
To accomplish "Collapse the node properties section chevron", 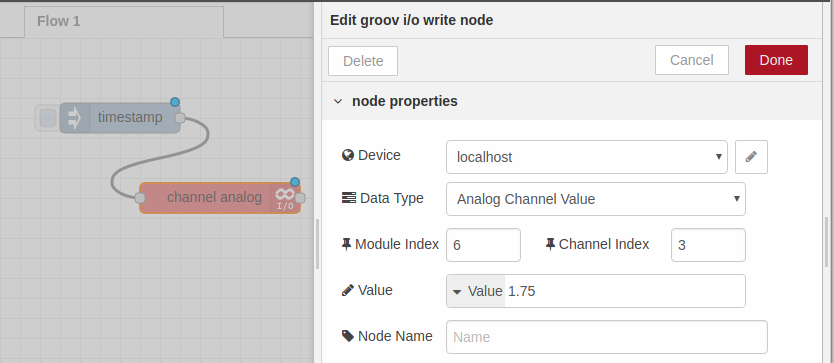I will 338,101.
